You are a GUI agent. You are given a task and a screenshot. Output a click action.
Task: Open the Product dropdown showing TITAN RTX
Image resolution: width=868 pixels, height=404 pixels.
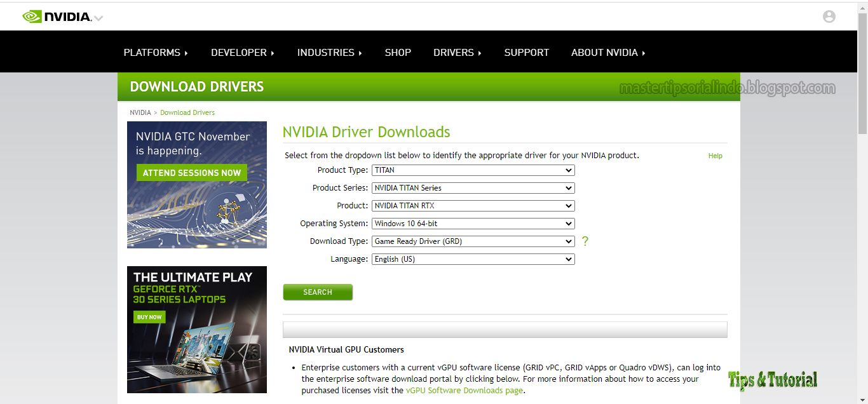coord(473,206)
